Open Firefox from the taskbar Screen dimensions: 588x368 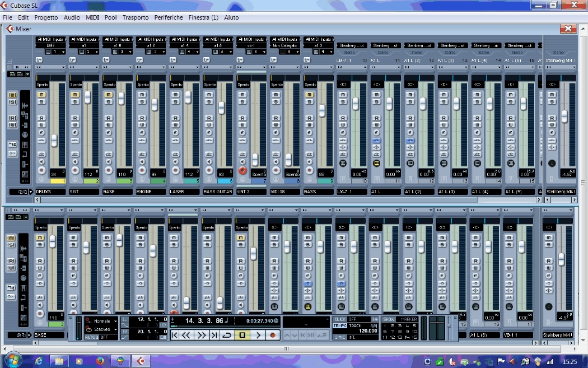[x=100, y=361]
